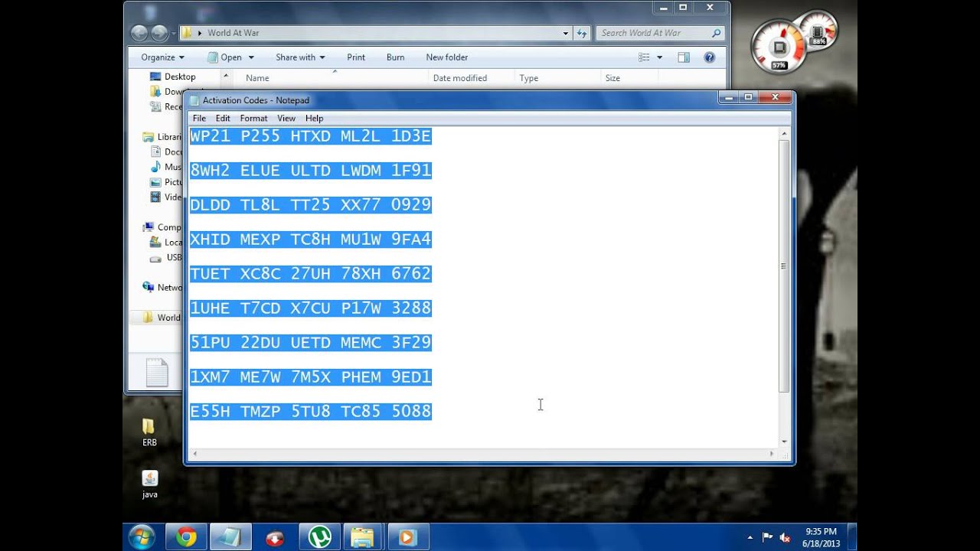Open the Organize dropdown in Explorer

click(x=162, y=57)
